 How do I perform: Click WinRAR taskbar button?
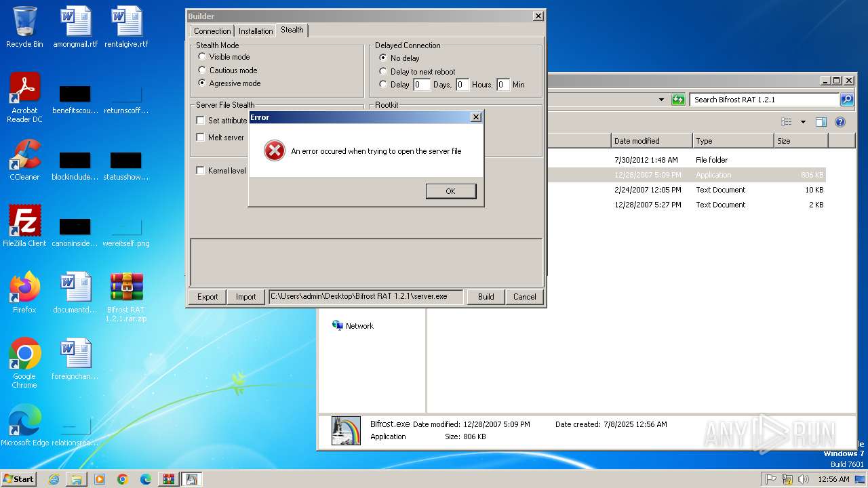(169, 479)
